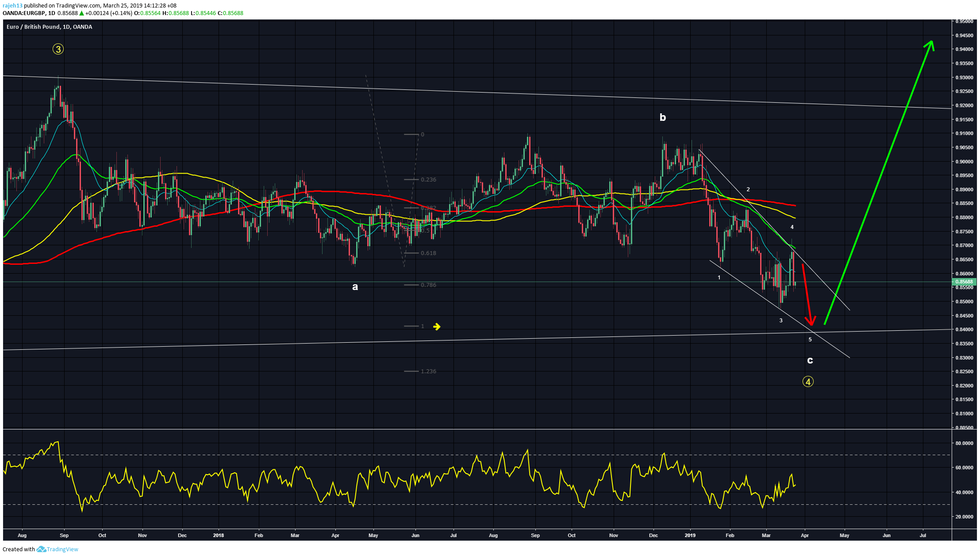Click the Fibonacci 0.236 level label
Viewport: 980px width, 557px height.
pos(428,180)
